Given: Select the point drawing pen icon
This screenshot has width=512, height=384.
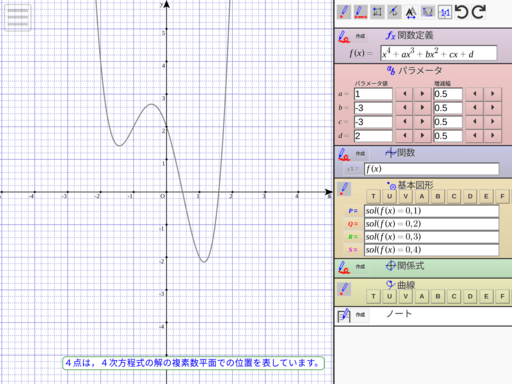Looking at the screenshot, I should pyautogui.click(x=344, y=12).
